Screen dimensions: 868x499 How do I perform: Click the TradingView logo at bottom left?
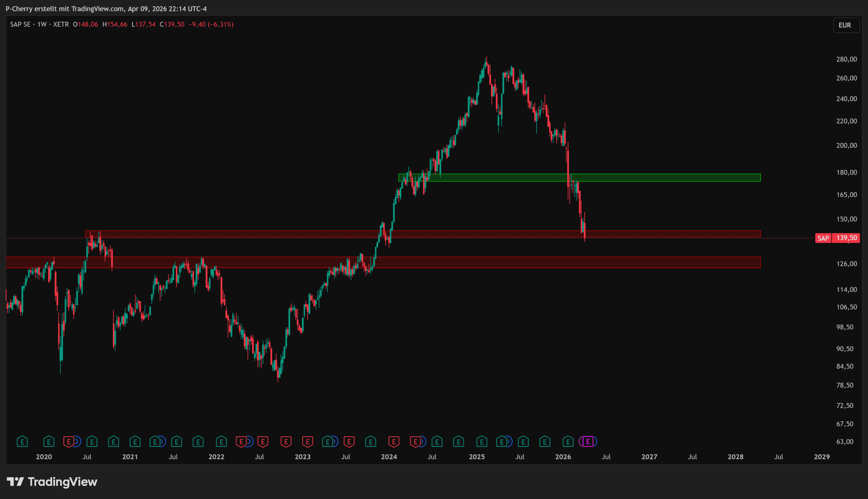coord(52,482)
